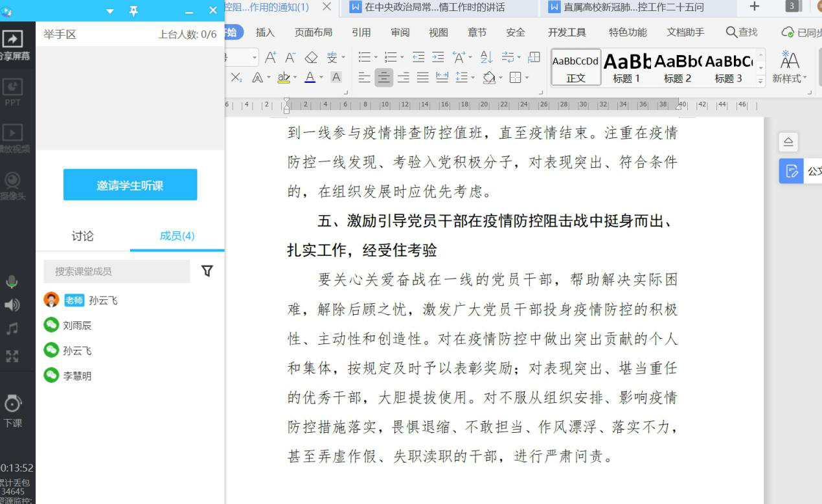Click the text highlight color button
Image resolution: width=822 pixels, height=504 pixels.
click(x=283, y=78)
